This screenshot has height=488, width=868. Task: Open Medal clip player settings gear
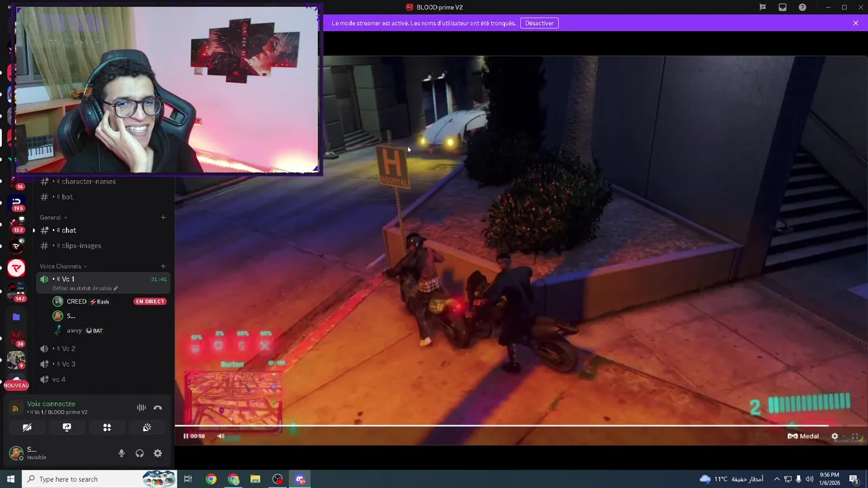click(x=835, y=436)
